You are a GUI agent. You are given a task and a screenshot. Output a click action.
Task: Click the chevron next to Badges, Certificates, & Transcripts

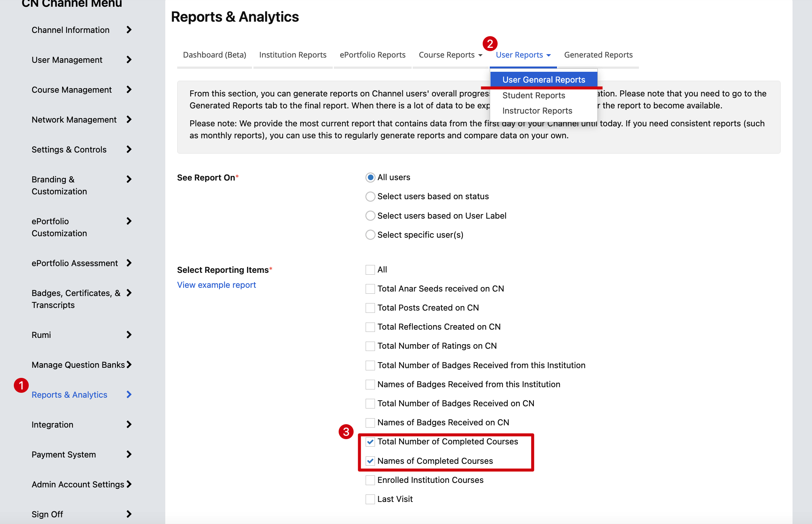point(129,293)
